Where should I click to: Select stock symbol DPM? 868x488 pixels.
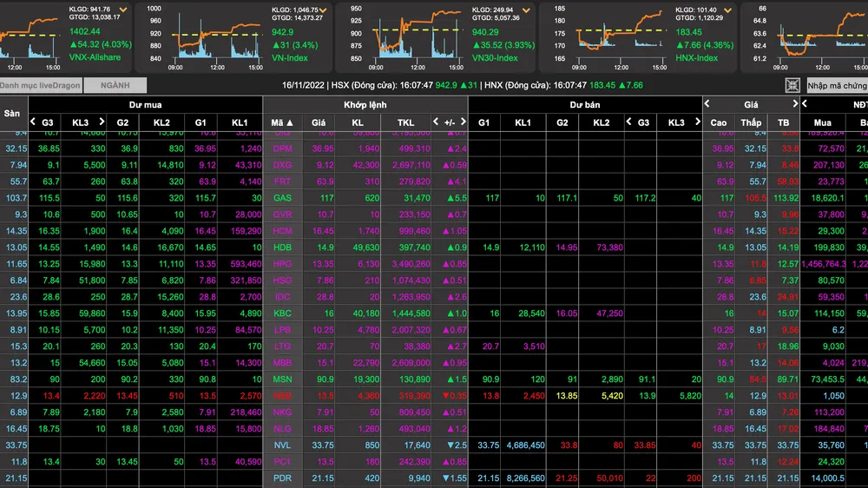coord(282,148)
